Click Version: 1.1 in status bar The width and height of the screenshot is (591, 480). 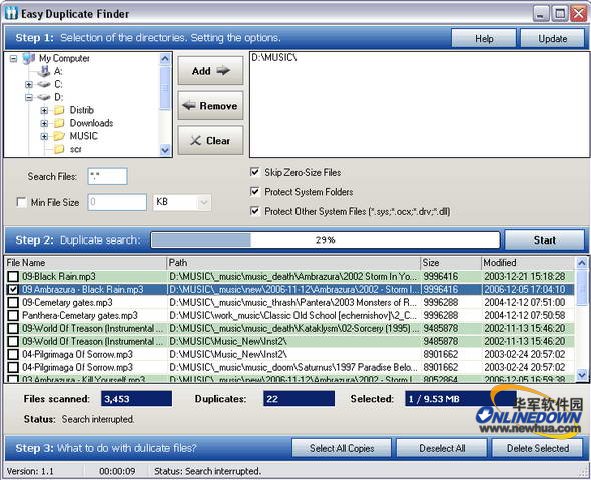click(30, 471)
